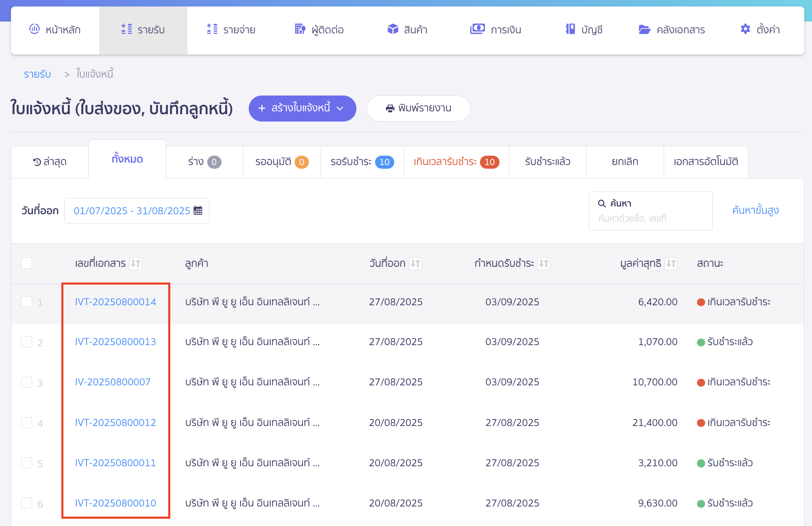Screen dimensions: 812x526
Task: Sort by document number column arrows
Action: click(x=135, y=263)
